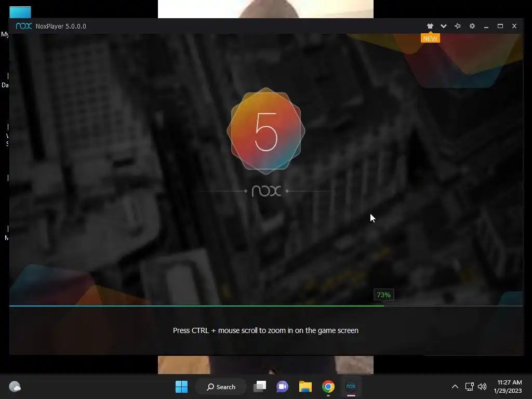
Task: Open network settings in system tray
Action: 469,387
